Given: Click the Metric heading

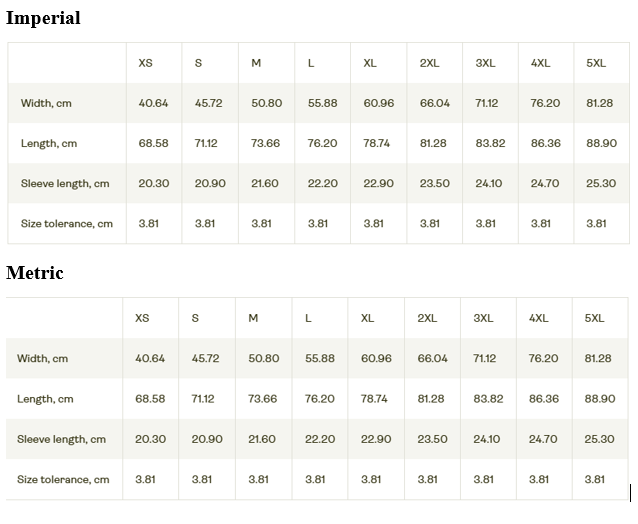Looking at the screenshot, I should (35, 273).
